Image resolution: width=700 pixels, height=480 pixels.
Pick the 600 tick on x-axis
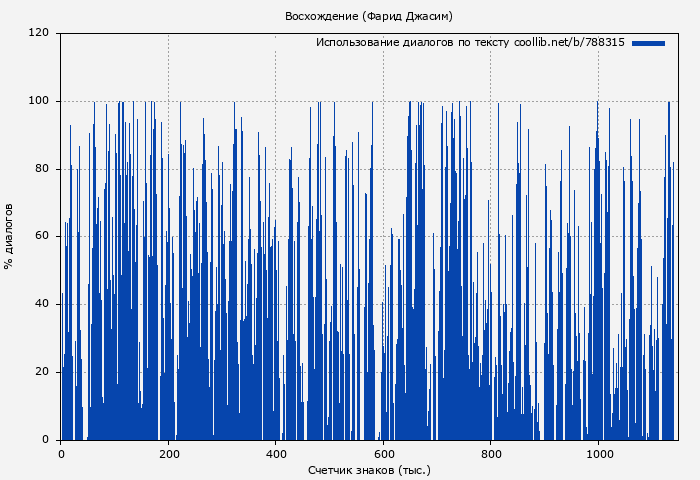pos(383,453)
